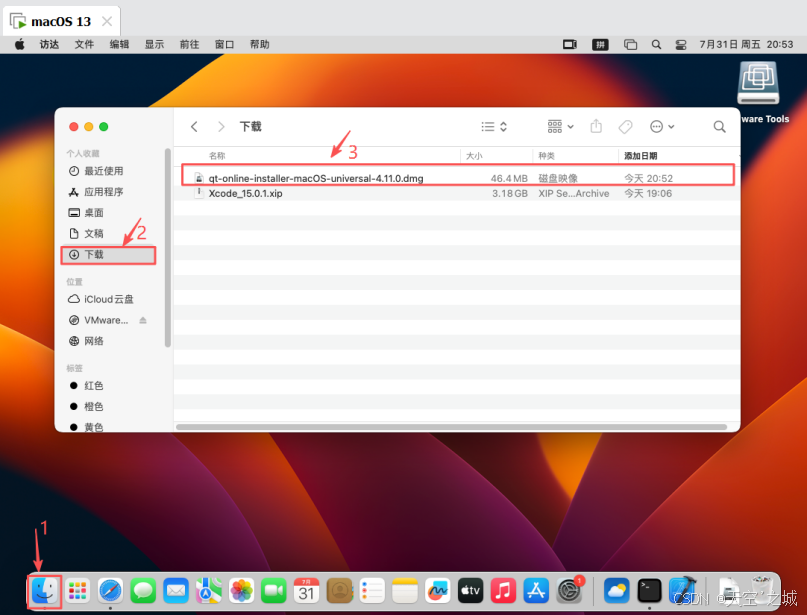Click the tag icon in Finder toolbar
The width and height of the screenshot is (807, 615).
pos(625,127)
